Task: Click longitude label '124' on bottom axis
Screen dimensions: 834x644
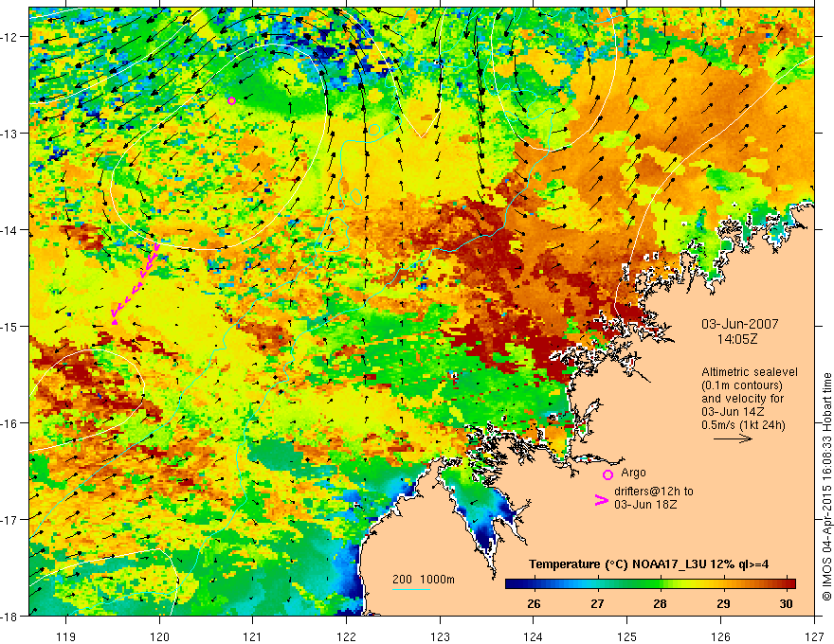Action: 534,636
